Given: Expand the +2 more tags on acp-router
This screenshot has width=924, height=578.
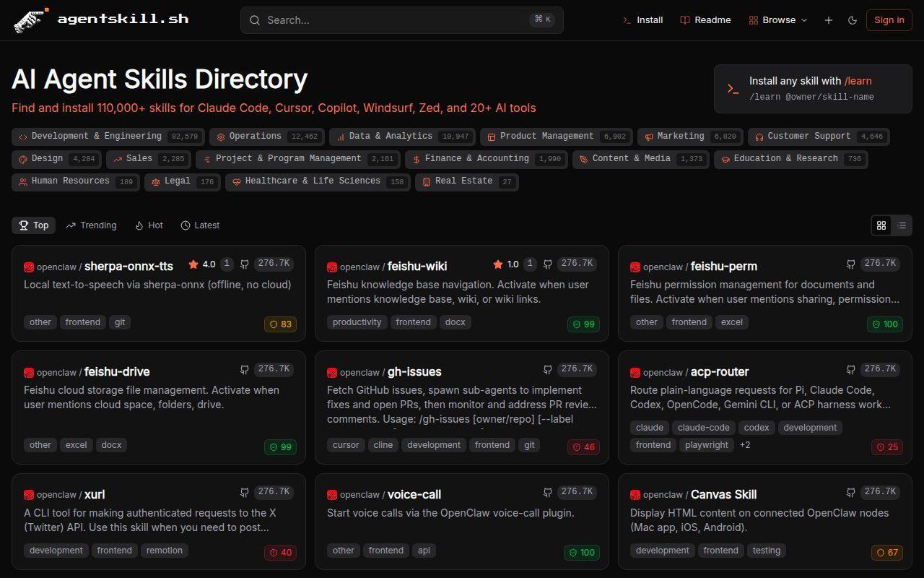Looking at the screenshot, I should coord(745,445).
